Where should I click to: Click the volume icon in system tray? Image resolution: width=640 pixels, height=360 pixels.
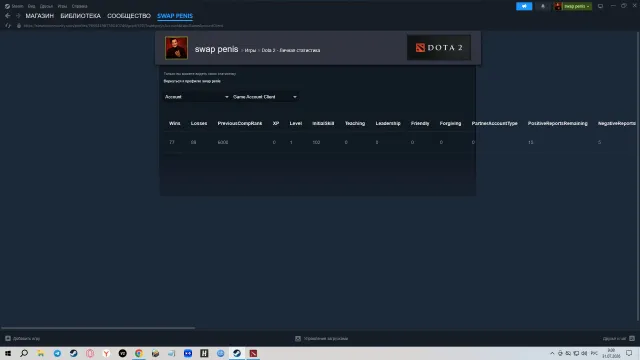tap(584, 353)
